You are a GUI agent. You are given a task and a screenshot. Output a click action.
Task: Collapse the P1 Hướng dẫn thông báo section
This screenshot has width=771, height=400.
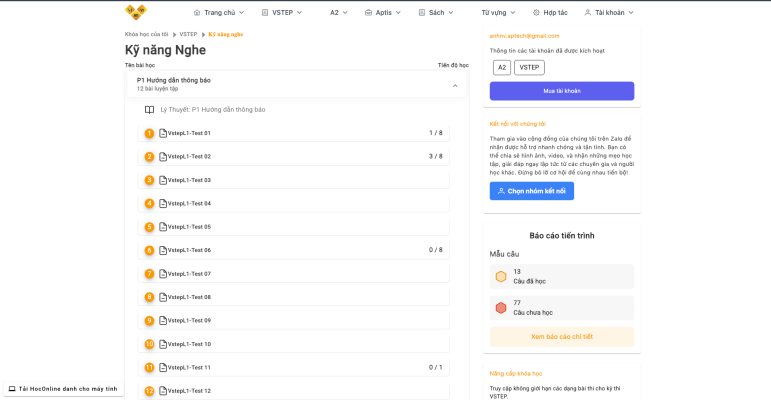click(x=455, y=86)
